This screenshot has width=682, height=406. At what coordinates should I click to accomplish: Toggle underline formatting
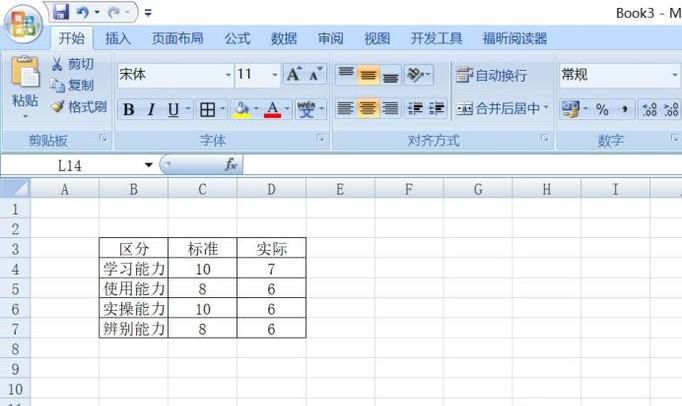click(173, 109)
